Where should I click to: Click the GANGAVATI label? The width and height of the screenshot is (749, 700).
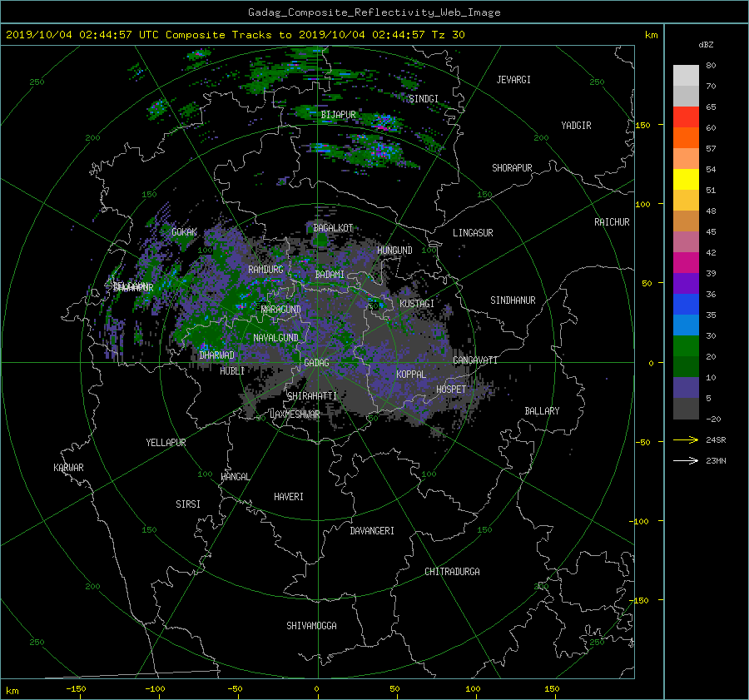pyautogui.click(x=475, y=360)
